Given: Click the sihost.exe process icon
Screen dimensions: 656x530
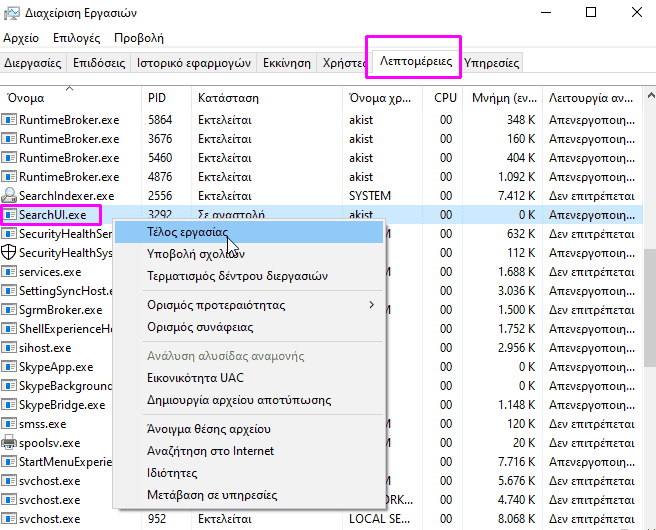Looking at the screenshot, I should point(9,348).
